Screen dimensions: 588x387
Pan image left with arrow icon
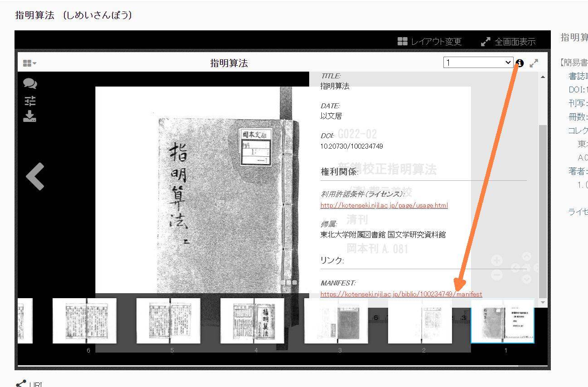pyautogui.click(x=515, y=268)
